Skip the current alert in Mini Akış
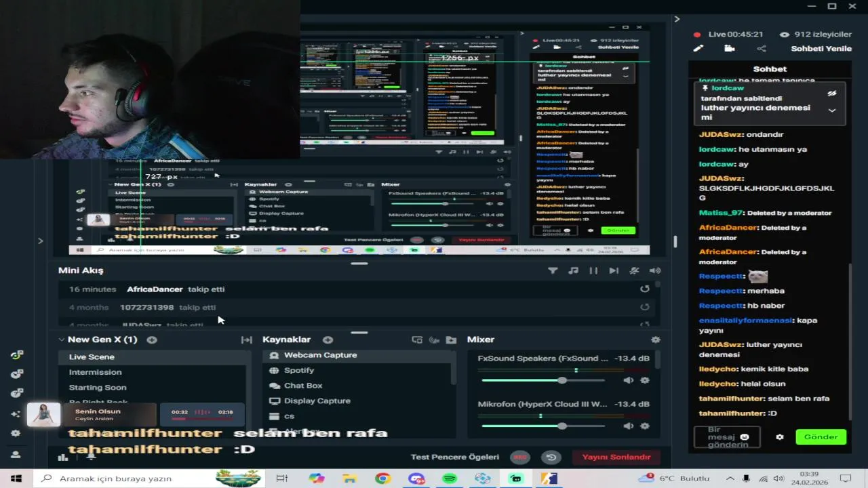868x488 pixels. (614, 270)
